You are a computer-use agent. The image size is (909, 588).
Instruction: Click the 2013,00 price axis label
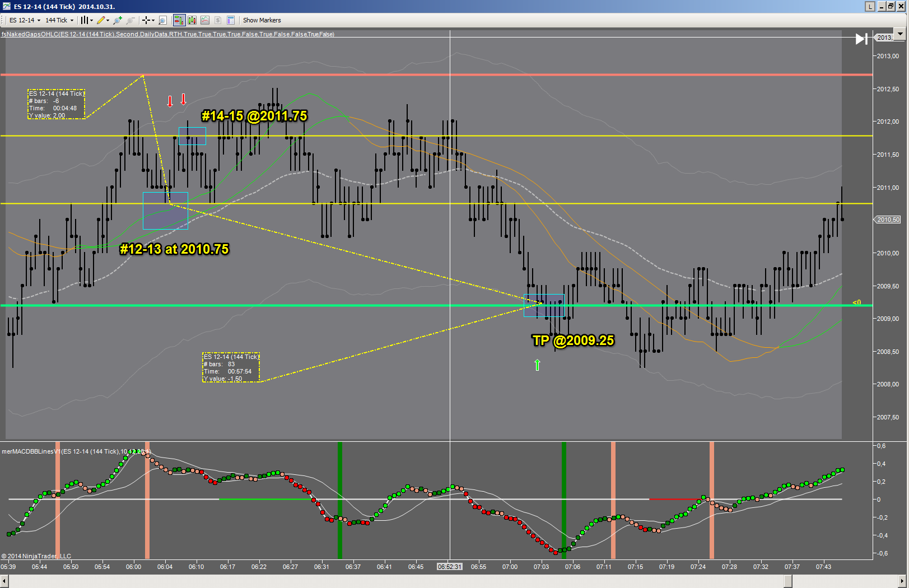pos(888,56)
